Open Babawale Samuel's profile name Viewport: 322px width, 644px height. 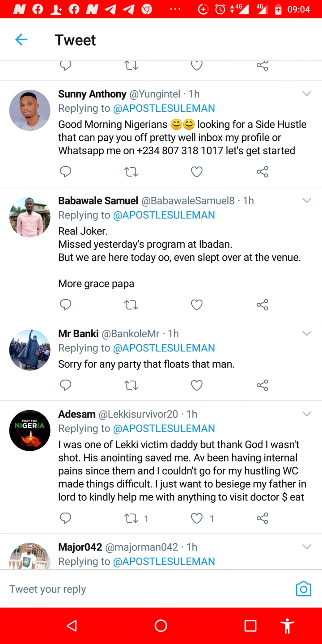(x=98, y=201)
